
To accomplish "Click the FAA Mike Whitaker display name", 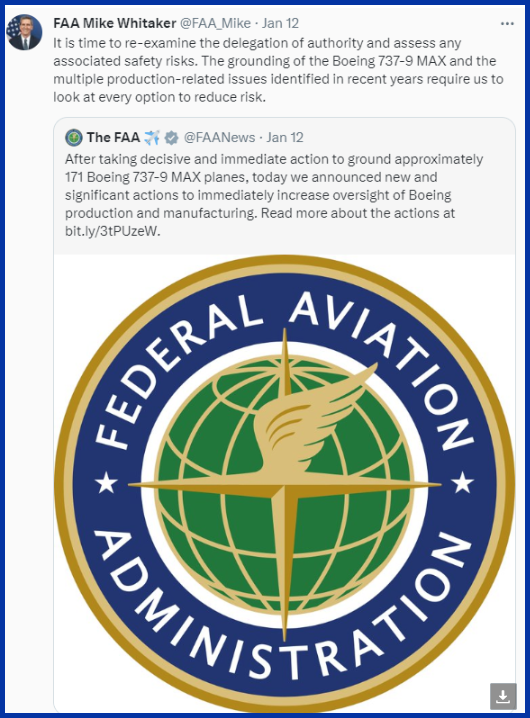I will pyautogui.click(x=115, y=23).
